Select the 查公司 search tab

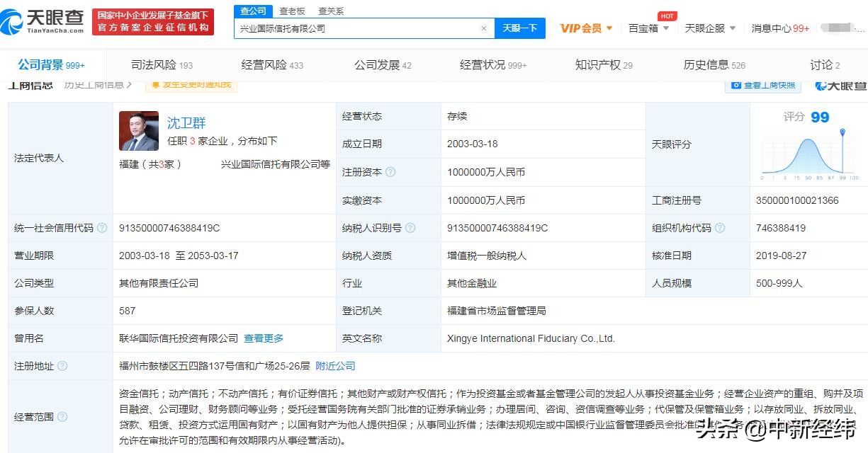[253, 11]
